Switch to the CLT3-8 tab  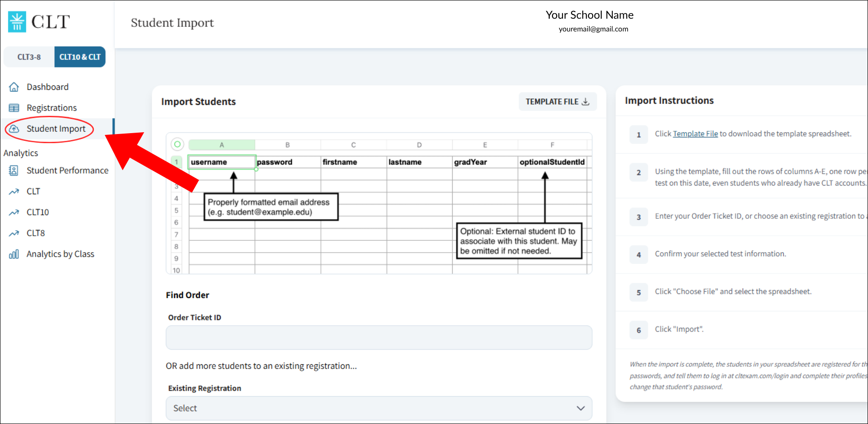click(29, 57)
